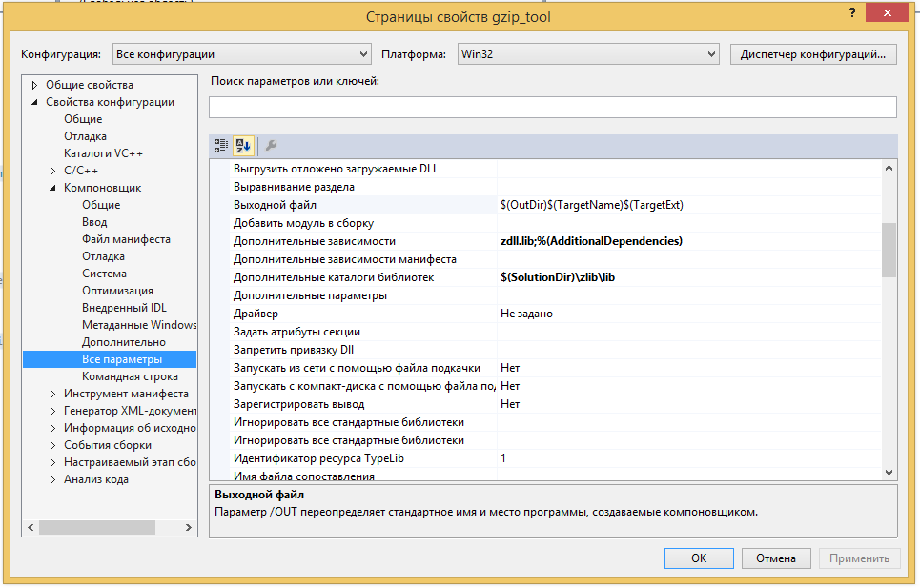Switch property grid to categorized view

pos(220,146)
